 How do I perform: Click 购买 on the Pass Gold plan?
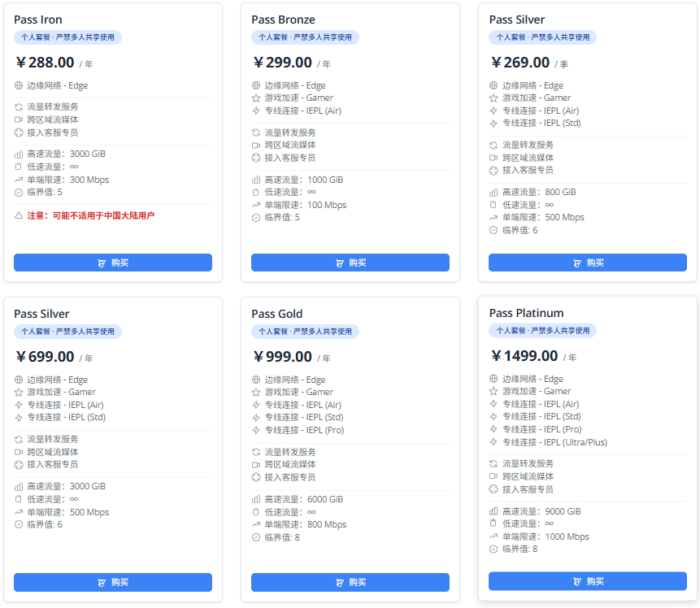click(x=350, y=582)
